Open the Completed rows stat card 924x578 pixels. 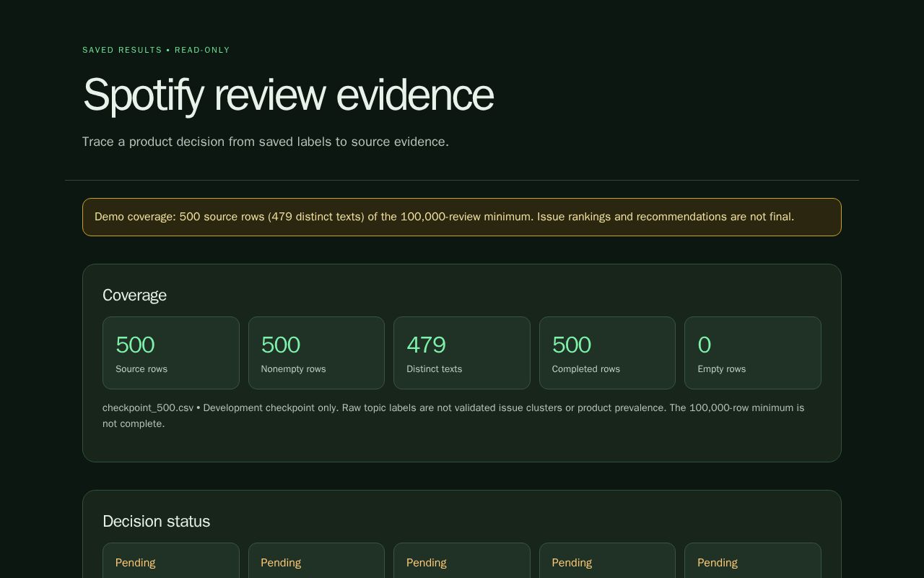(607, 353)
